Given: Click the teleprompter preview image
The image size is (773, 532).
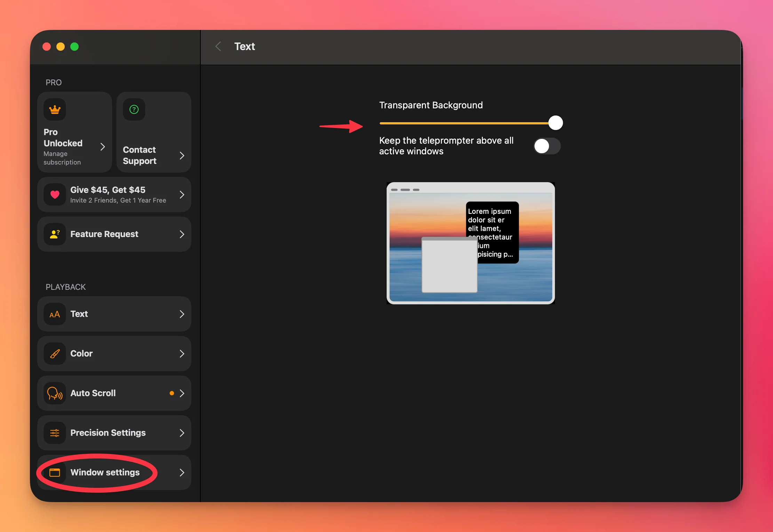Looking at the screenshot, I should (470, 243).
